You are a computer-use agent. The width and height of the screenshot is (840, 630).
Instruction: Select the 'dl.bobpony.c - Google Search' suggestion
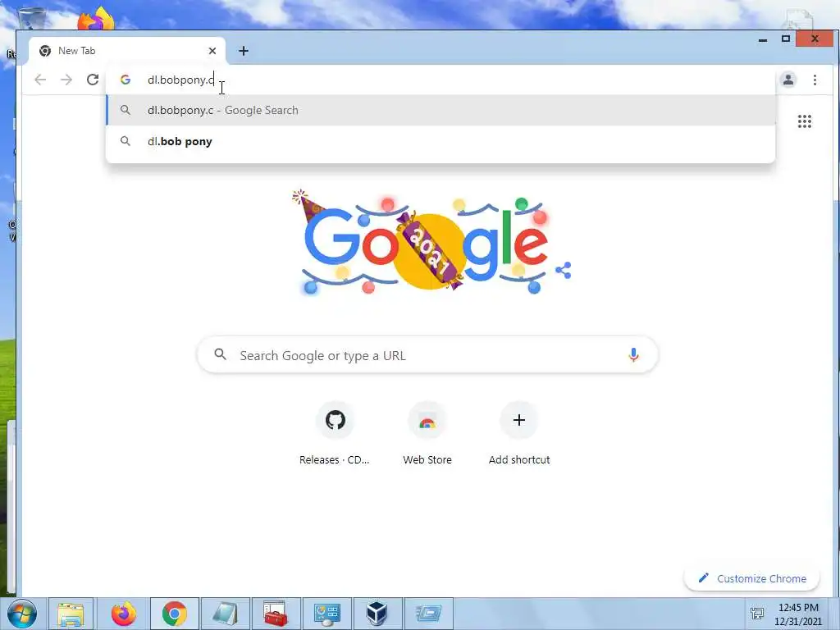pyautogui.click(x=441, y=111)
